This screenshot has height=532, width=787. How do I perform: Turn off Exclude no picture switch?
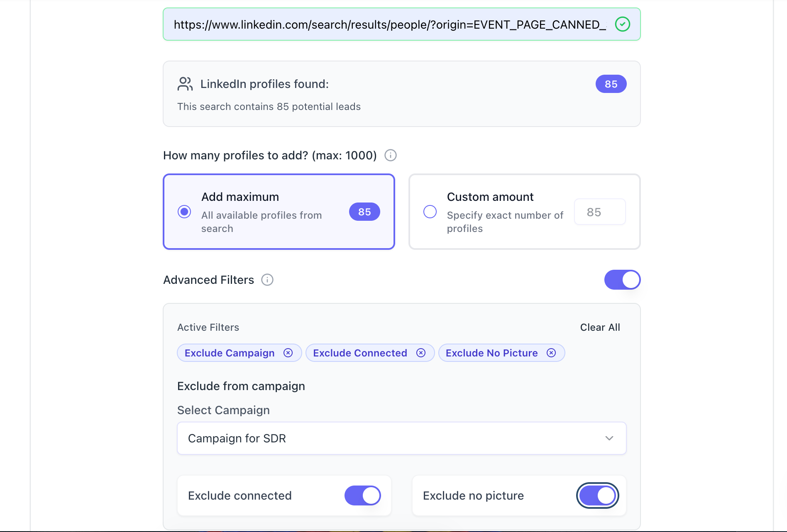point(597,495)
